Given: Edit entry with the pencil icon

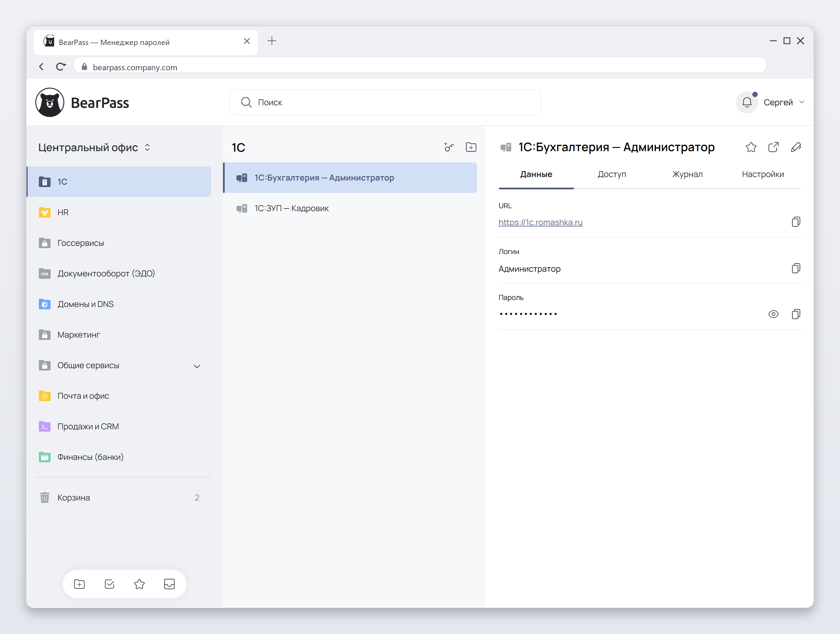Looking at the screenshot, I should pos(796,147).
